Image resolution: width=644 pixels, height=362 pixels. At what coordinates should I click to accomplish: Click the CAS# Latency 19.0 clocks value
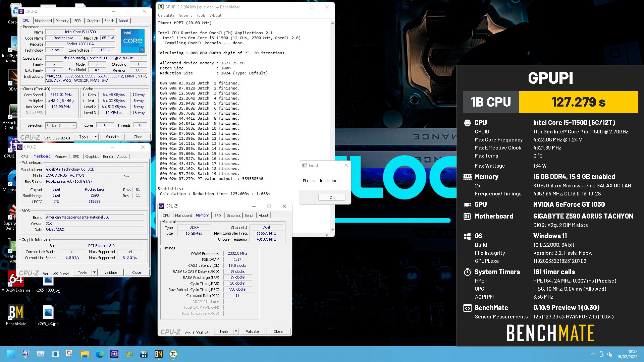point(237,265)
